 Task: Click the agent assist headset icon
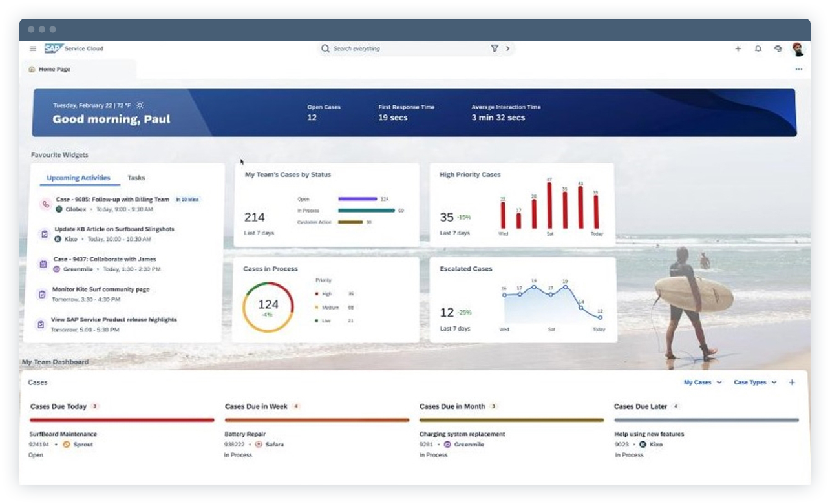[x=777, y=48]
